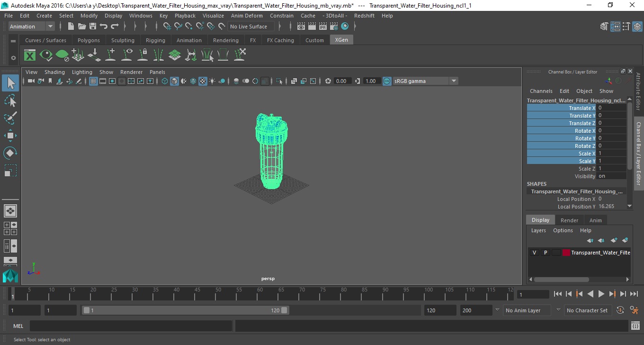This screenshot has height=345, width=644.
Task: Click layer list horizontal scrollbar
Action: (x=561, y=280)
